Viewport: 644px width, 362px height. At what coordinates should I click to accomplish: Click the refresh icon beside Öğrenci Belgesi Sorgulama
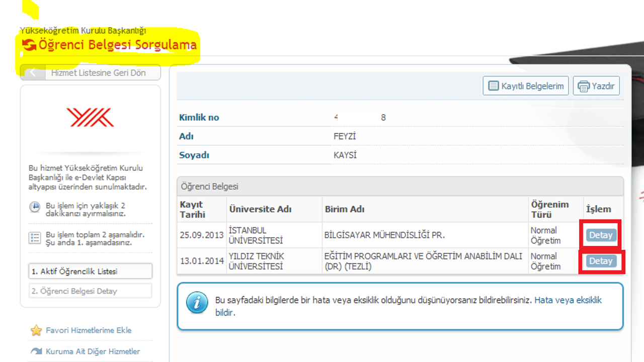point(29,45)
